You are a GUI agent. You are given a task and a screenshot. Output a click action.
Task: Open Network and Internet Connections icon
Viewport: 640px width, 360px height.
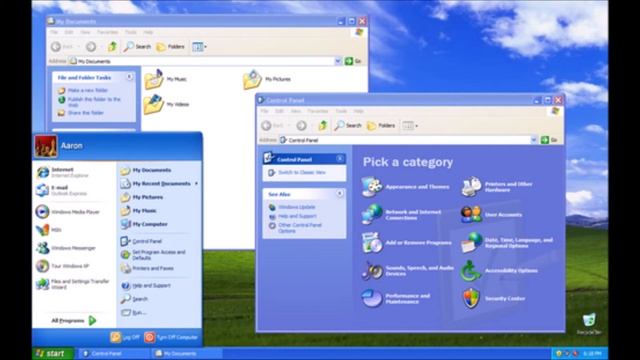coord(371,214)
